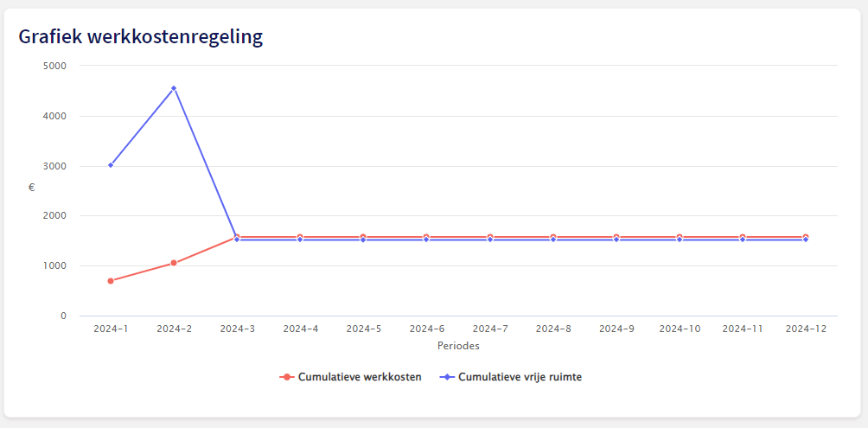Click the 2024-12 period axis label
Image resolution: width=868 pixels, height=428 pixels.
(806, 329)
